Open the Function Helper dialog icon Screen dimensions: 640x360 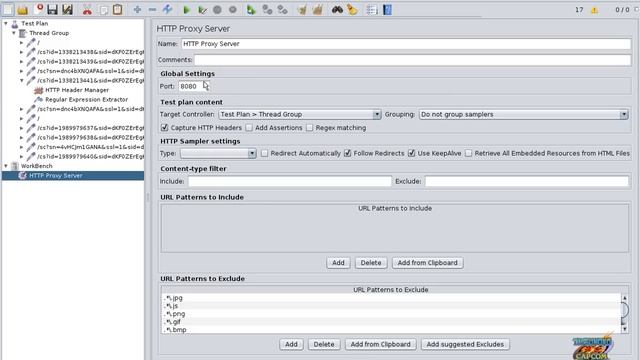[371, 10]
